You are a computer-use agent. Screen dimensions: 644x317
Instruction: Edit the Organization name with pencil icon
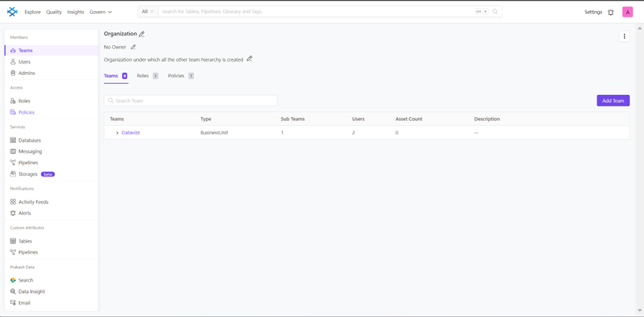click(142, 34)
